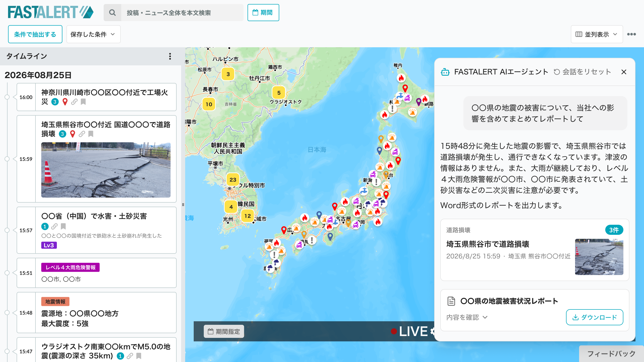The width and height of the screenshot is (644, 362).
Task: Open the timeline three-dot menu
Action: pos(170,56)
